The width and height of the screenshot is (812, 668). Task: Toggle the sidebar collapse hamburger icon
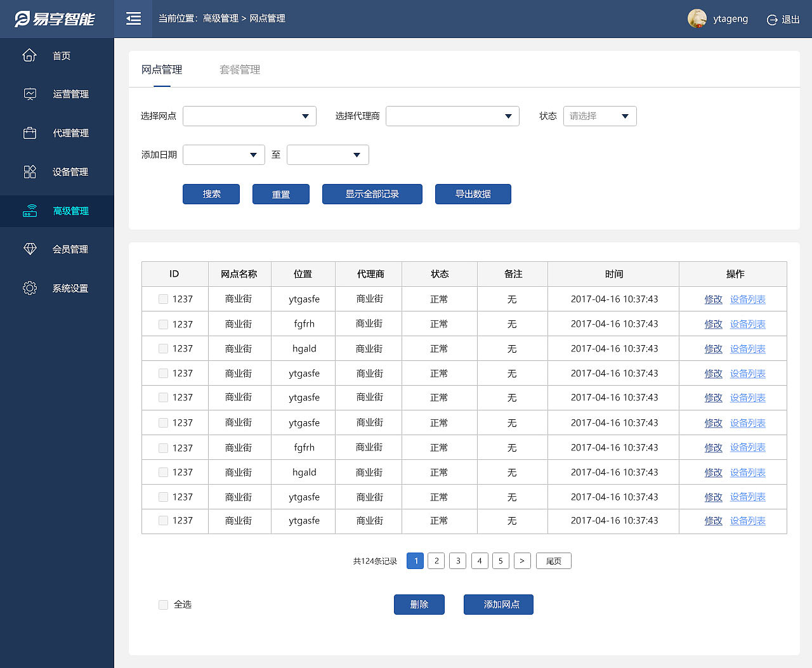tap(133, 18)
